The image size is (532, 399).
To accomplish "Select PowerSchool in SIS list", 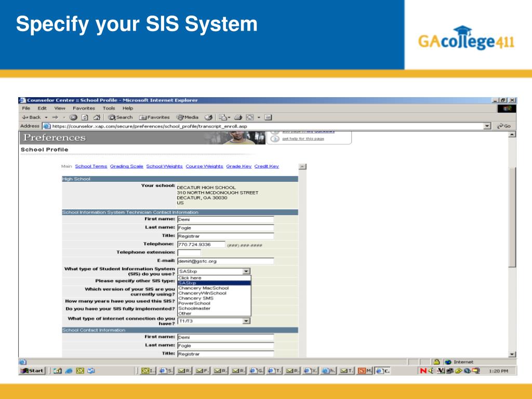I will (214, 303).
